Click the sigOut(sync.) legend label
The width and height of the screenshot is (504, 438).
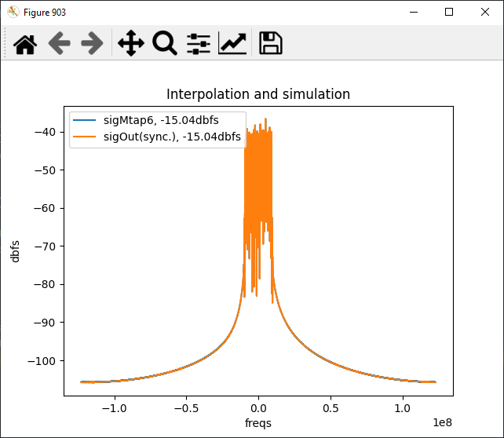(x=172, y=137)
